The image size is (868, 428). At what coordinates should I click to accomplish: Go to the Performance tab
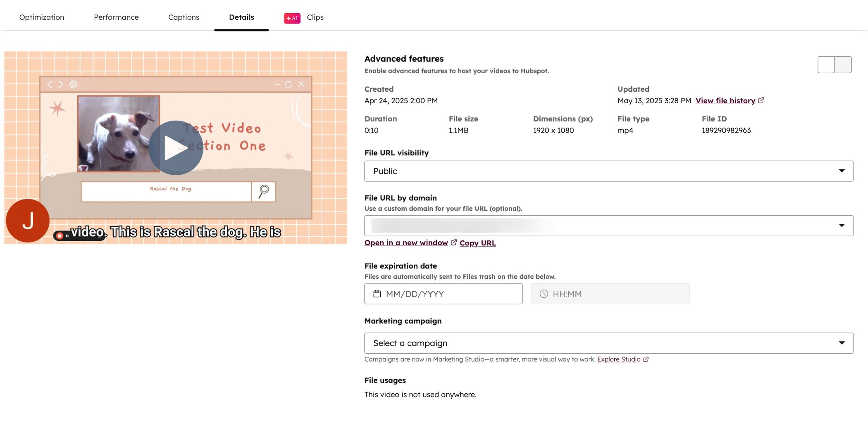click(116, 17)
